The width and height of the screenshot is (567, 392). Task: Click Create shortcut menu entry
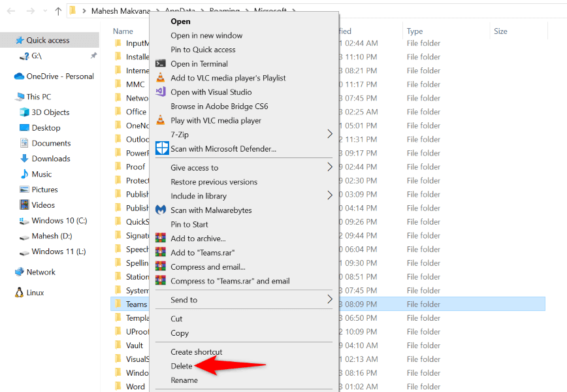[197, 352]
